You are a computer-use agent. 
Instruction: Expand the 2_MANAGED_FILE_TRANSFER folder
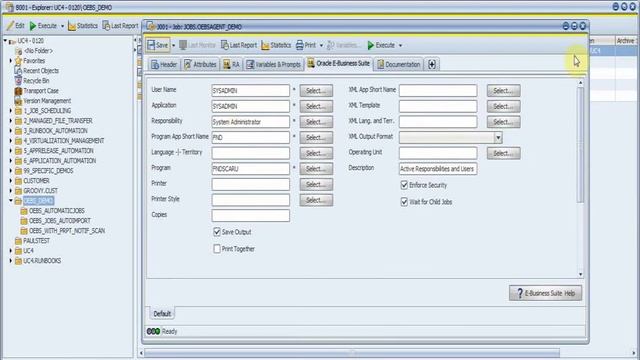pyautogui.click(x=11, y=121)
